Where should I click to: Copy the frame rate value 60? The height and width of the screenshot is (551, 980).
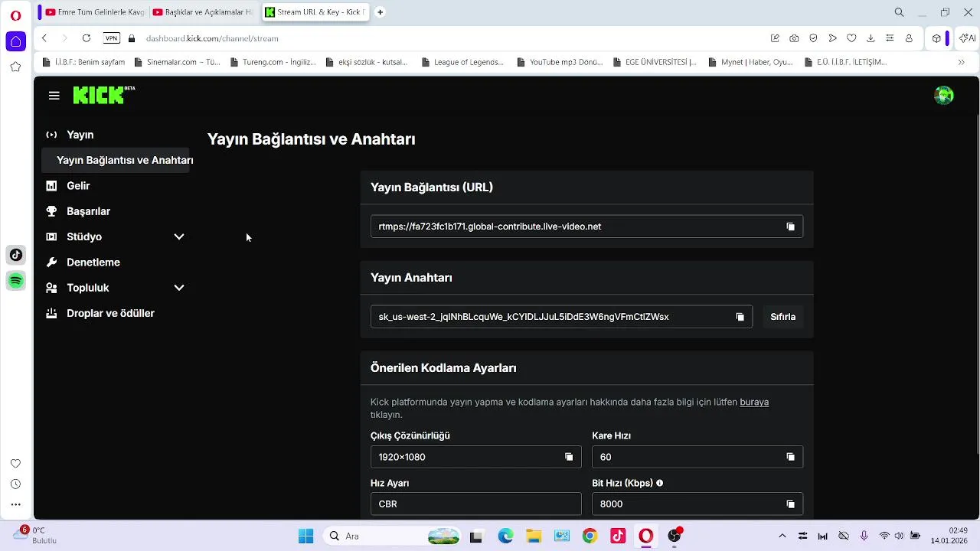(x=790, y=457)
